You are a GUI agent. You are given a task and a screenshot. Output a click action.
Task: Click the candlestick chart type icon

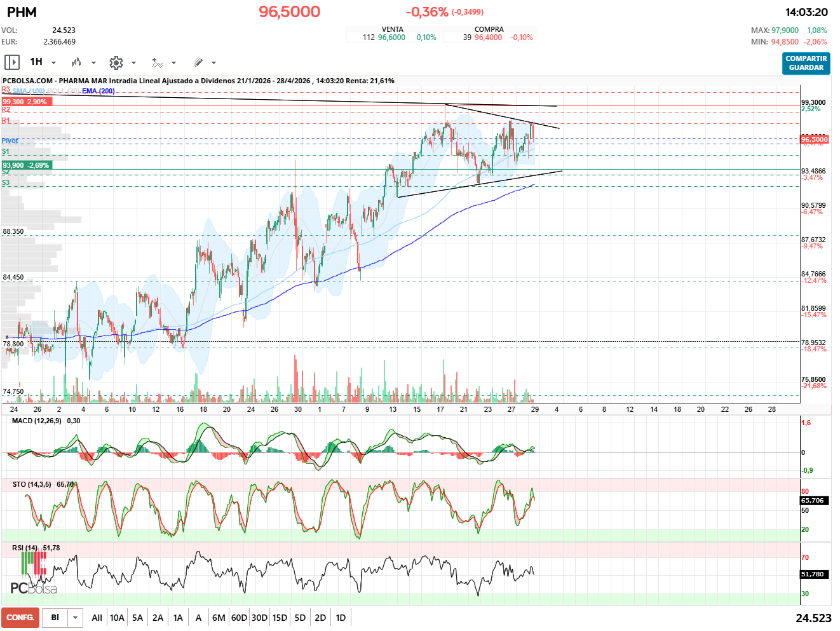point(76,62)
